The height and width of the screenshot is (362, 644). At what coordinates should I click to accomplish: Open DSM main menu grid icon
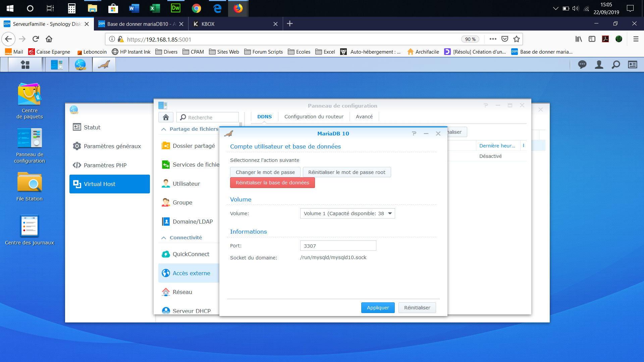pyautogui.click(x=25, y=65)
